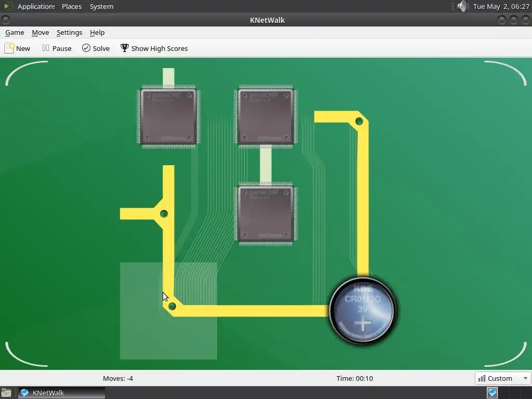Viewport: 532px width, 399px height.
Task: Rotate the bottom-left corner wire tile
Action: 169,311
